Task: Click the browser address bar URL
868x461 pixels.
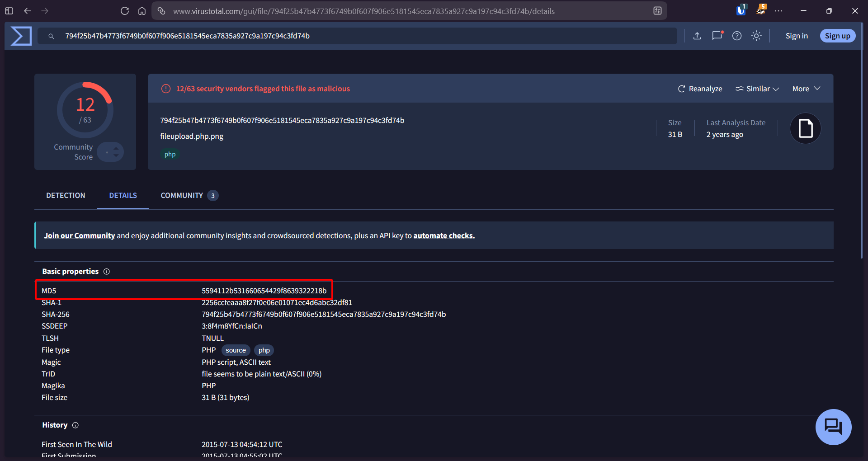Action: pyautogui.click(x=364, y=11)
